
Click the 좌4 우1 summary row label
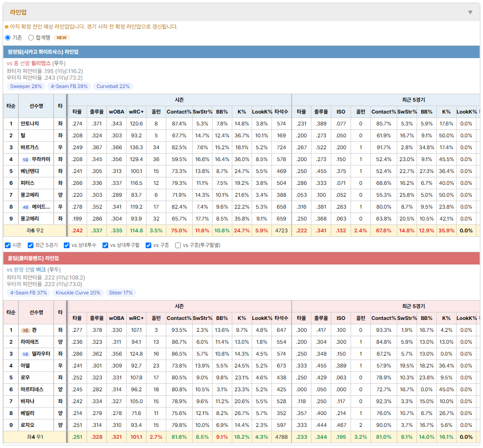pos(35,437)
